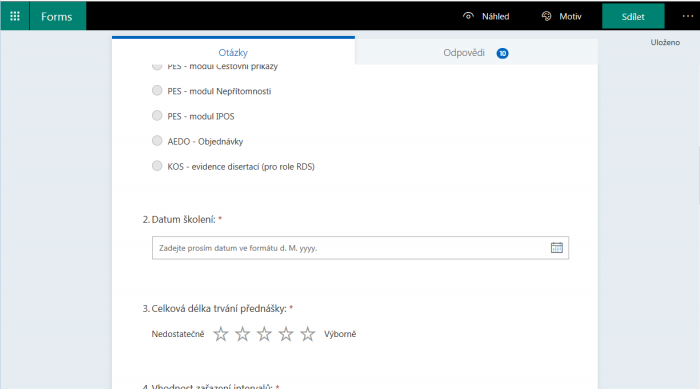
Task: Switch to the Odpovědi tab
Action: (476, 53)
